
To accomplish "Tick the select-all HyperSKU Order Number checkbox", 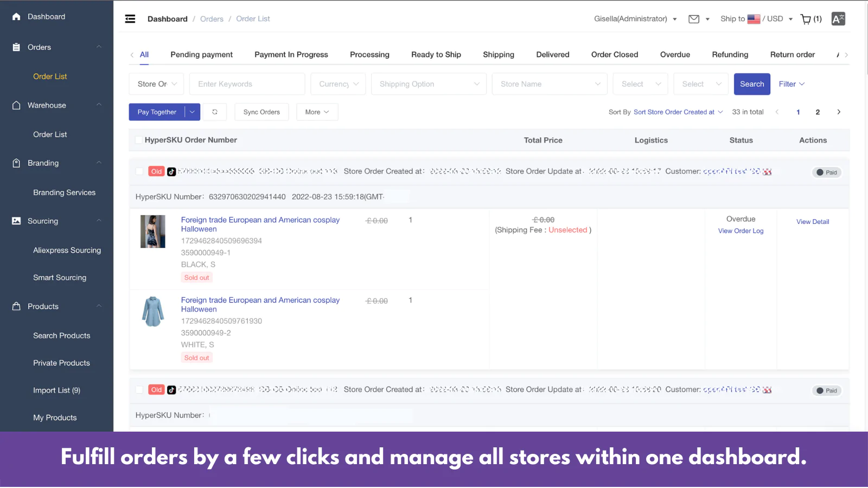I will click(138, 140).
